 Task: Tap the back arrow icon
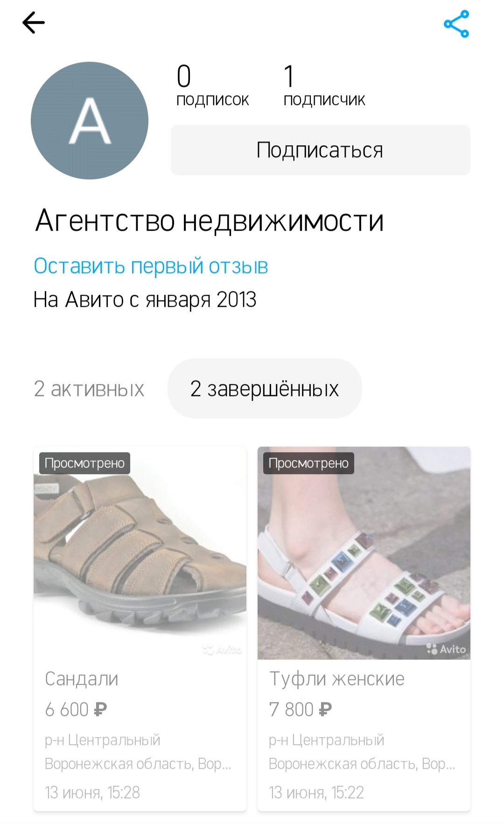[34, 23]
